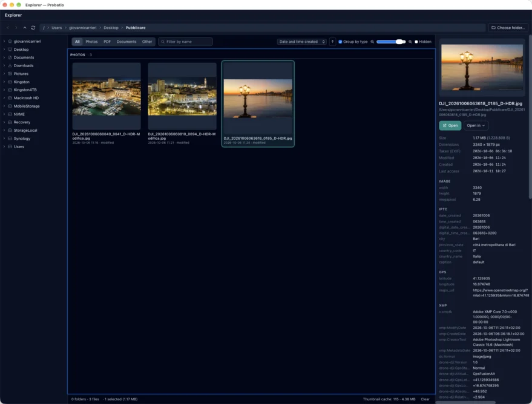This screenshot has height=404, width=532.
Task: Navigate to Desktop in breadcrumb
Action: pyautogui.click(x=111, y=28)
